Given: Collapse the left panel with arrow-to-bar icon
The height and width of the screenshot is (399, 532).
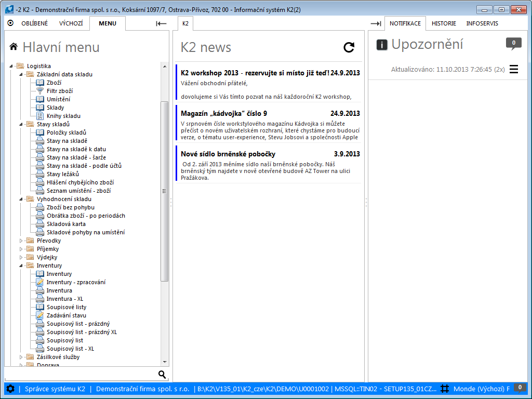Looking at the screenshot, I should click(x=161, y=23).
